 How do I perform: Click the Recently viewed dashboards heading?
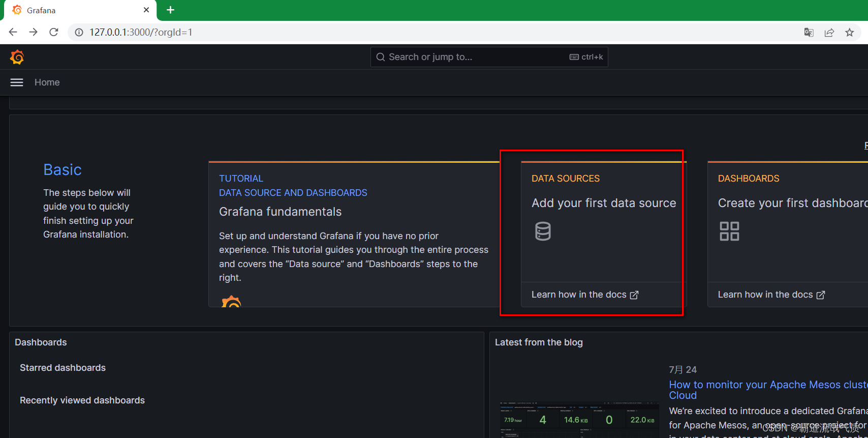[82, 400]
